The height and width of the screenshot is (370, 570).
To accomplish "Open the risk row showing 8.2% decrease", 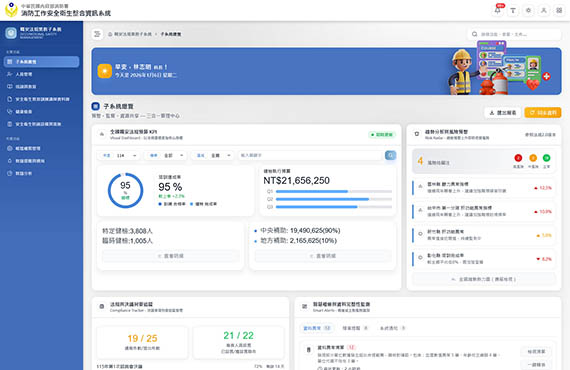I will pyautogui.click(x=483, y=259).
